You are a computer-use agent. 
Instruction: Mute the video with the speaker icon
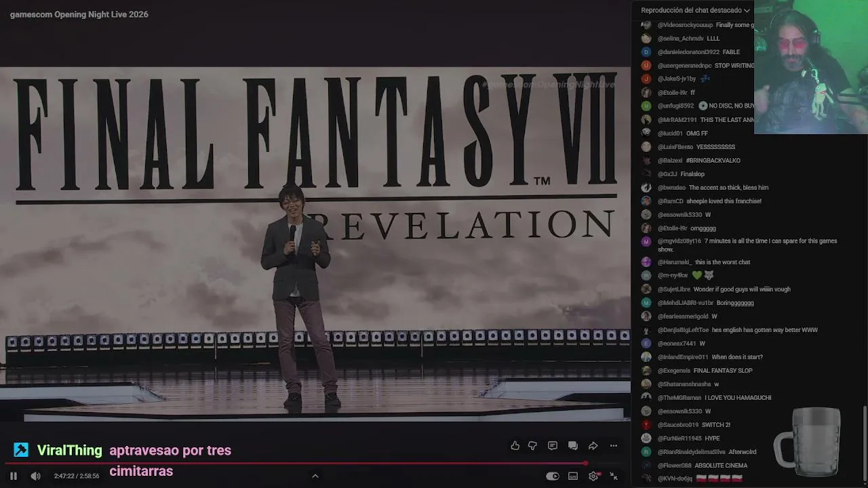point(35,476)
